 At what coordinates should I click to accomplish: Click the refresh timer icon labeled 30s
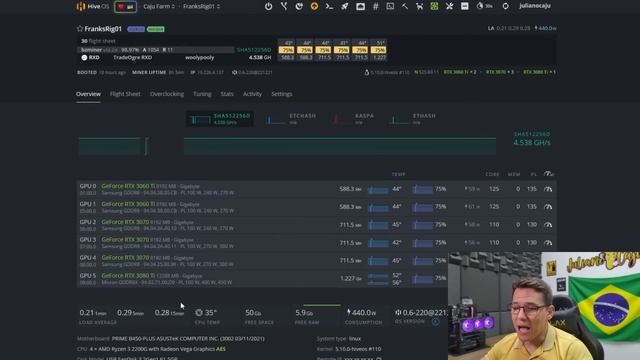click(x=484, y=6)
